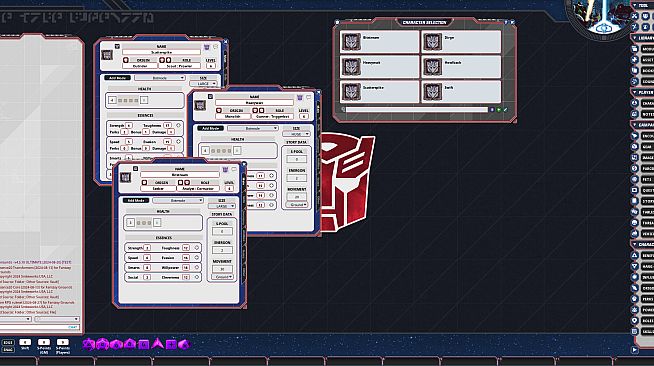Open the right chat mode dropdown

(57, 319)
